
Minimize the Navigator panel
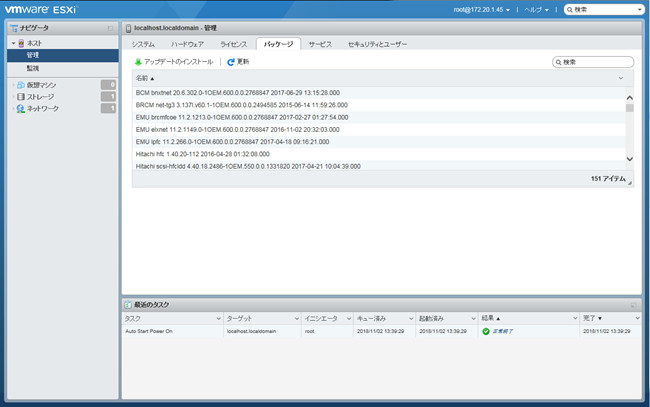pyautogui.click(x=110, y=28)
